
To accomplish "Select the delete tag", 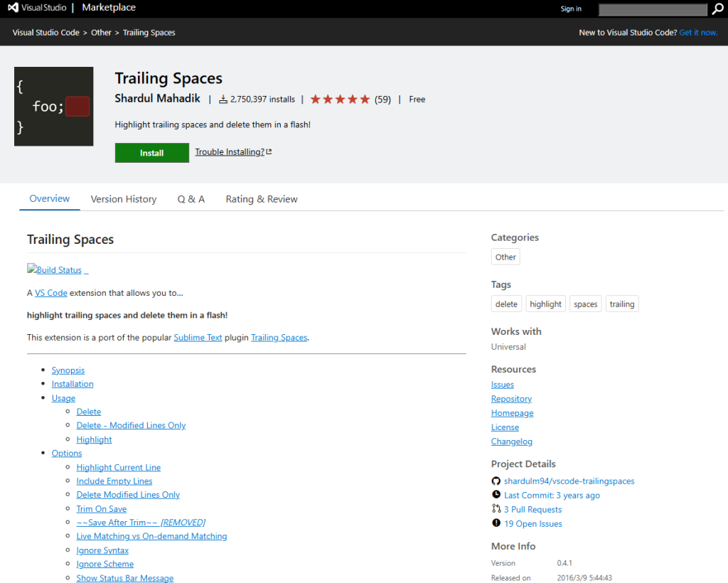I will click(x=506, y=304).
